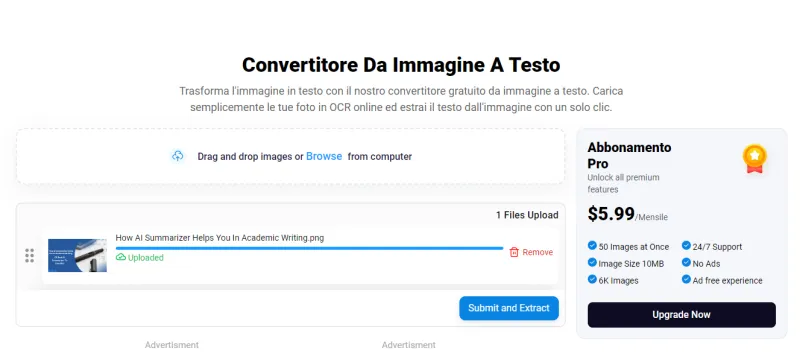Remove the uploaded file via Remove text
Image resolution: width=800 pixels, height=362 pixels.
point(537,252)
